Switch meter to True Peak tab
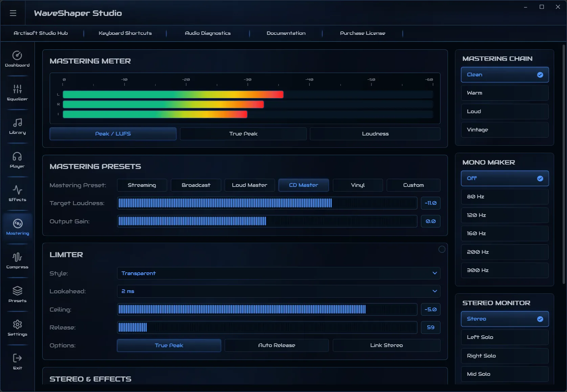This screenshot has height=392, width=567. click(x=243, y=134)
